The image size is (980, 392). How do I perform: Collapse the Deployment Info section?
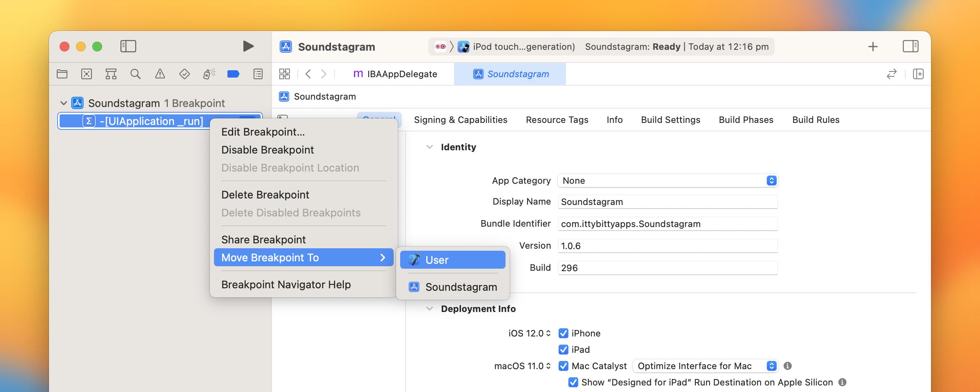click(429, 309)
